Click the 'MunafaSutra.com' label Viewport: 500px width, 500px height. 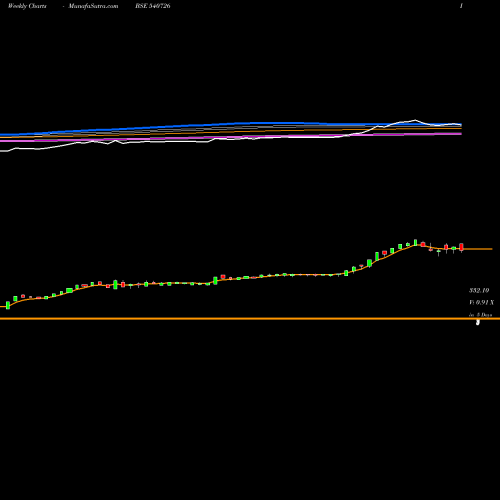[93, 6]
